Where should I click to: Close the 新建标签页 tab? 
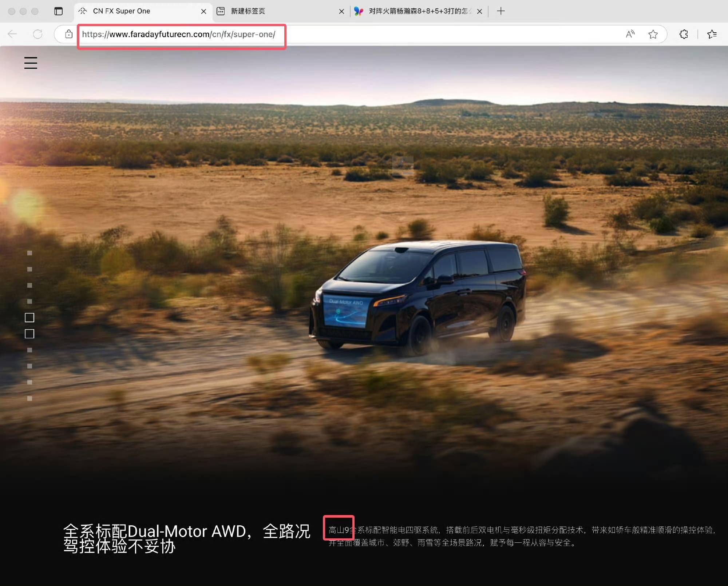click(x=341, y=11)
